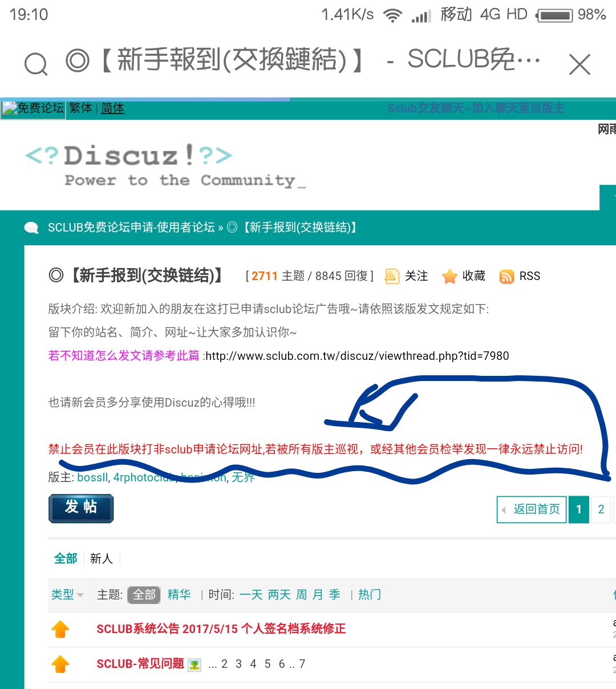Tap the 19:10 clock in status bar

coord(29,15)
